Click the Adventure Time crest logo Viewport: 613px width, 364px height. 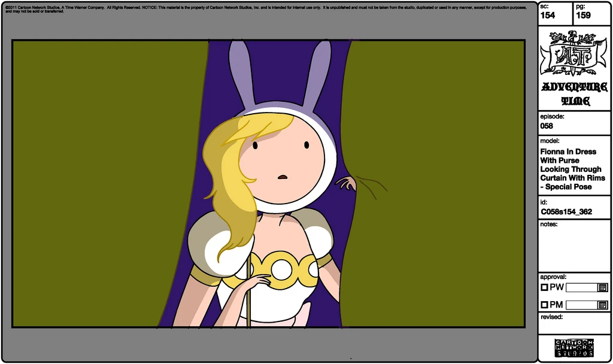pyautogui.click(x=574, y=53)
